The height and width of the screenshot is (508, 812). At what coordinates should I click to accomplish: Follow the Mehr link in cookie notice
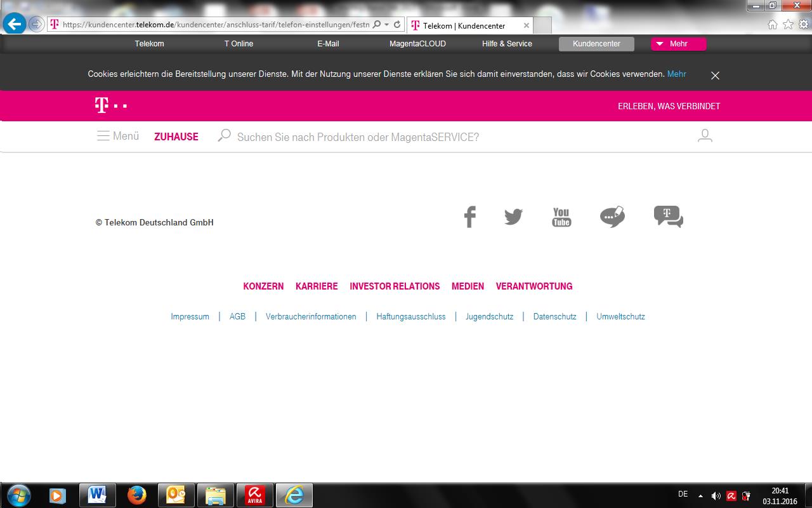tap(676, 74)
